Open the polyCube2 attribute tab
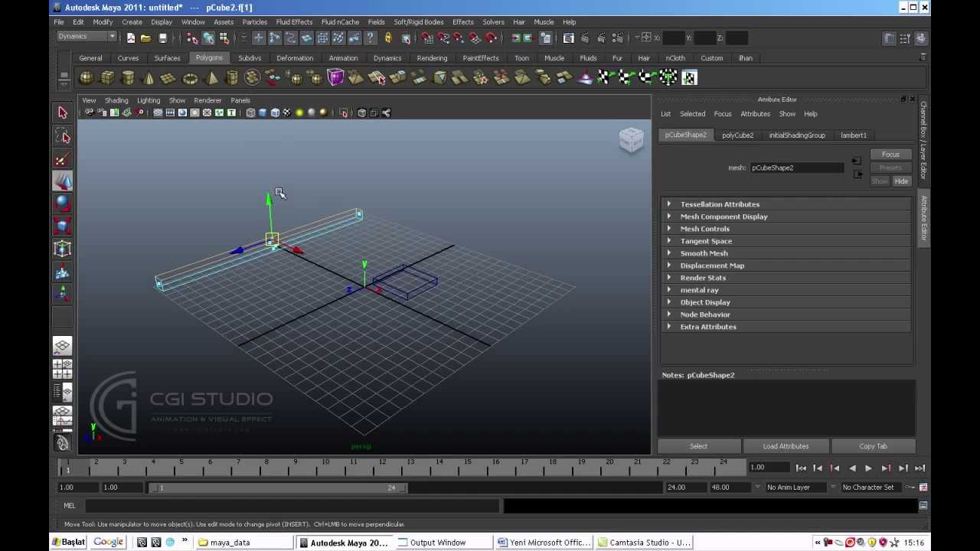Viewport: 980px width, 551px height. (x=737, y=135)
